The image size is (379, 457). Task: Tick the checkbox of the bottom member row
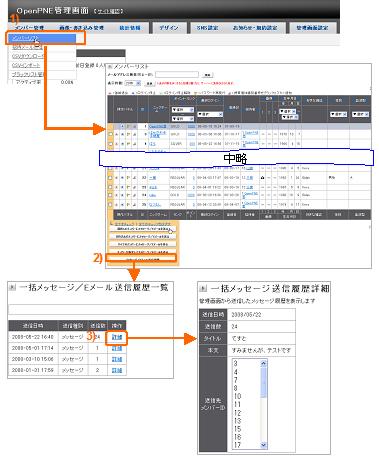[110, 204]
